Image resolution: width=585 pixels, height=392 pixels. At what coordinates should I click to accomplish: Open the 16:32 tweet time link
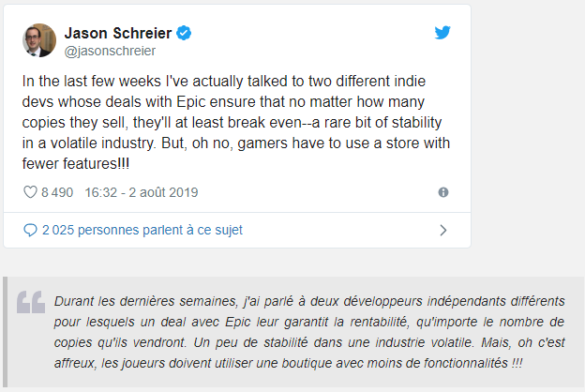click(x=98, y=192)
